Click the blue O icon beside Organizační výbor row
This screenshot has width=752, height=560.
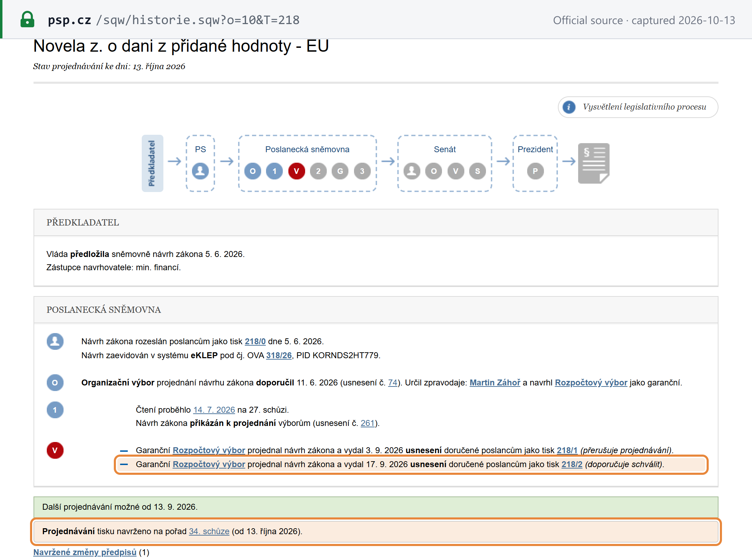[55, 383]
